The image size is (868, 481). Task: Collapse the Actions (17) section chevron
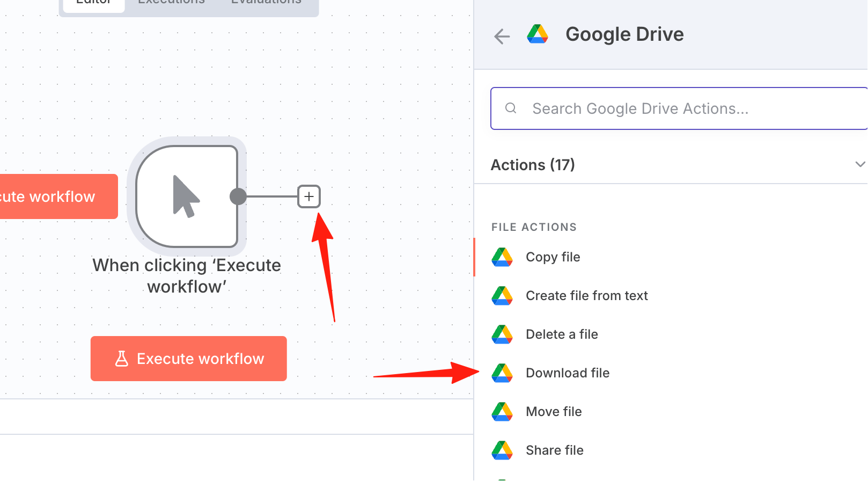click(x=860, y=164)
